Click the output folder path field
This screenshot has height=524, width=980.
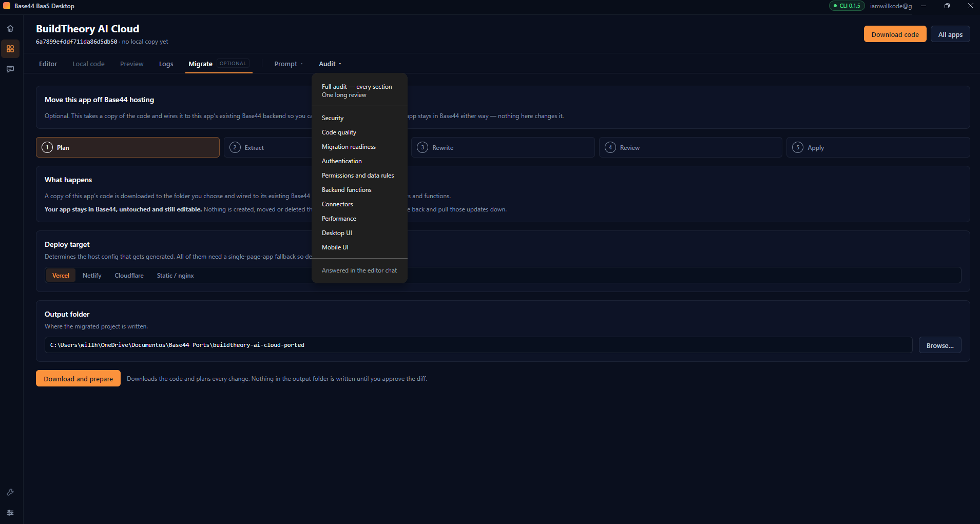(x=478, y=345)
